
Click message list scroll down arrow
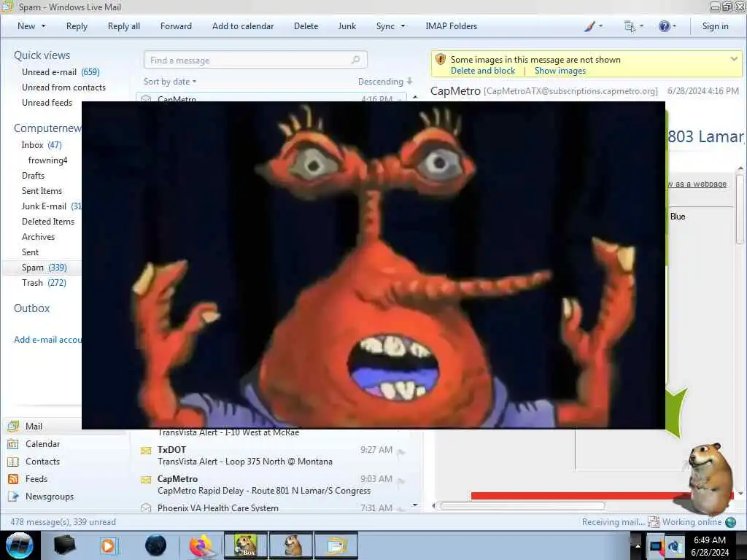[x=415, y=505]
